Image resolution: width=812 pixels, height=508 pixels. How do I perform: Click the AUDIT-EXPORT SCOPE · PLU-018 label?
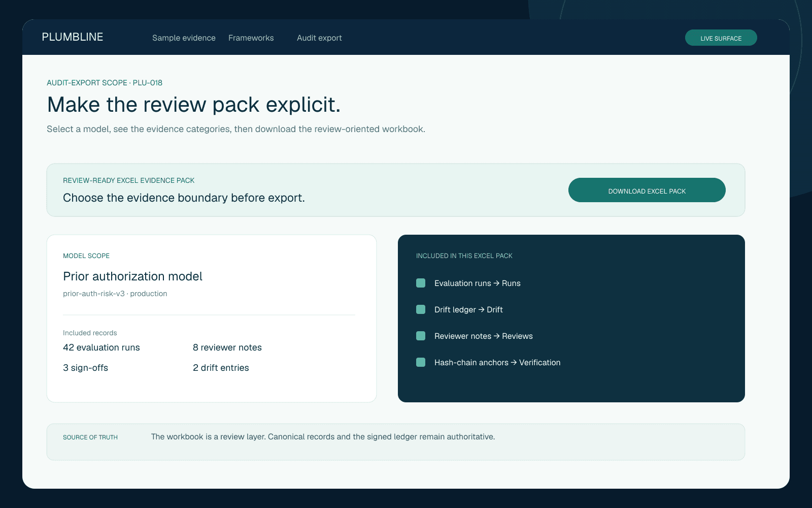tap(105, 83)
